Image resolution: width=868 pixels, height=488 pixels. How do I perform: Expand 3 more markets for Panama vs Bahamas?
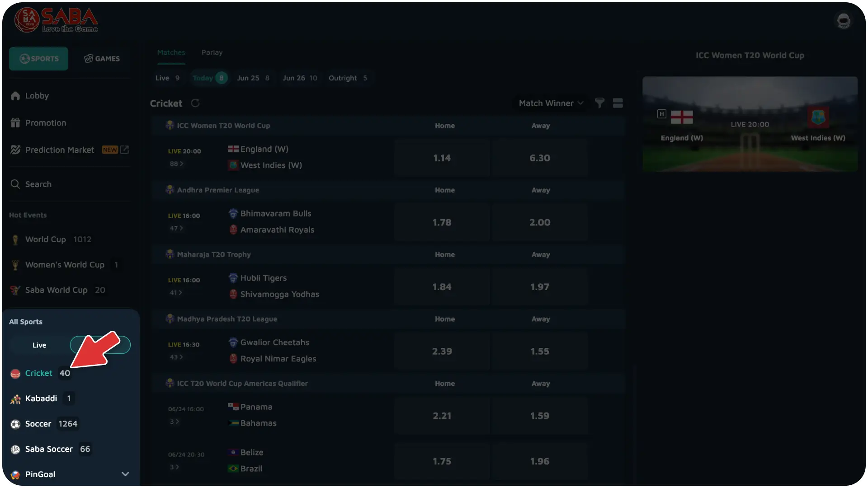click(175, 422)
